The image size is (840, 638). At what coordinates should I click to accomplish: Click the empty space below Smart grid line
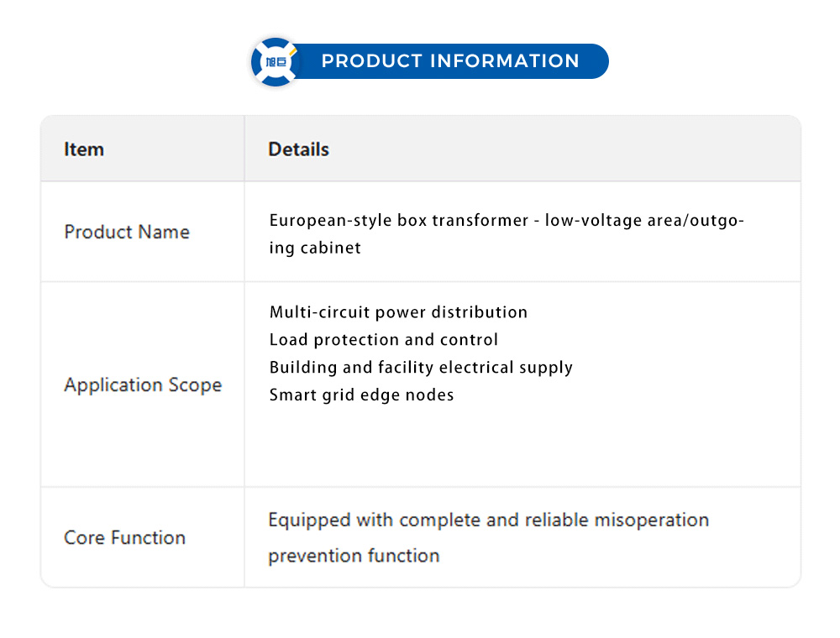click(x=521, y=445)
